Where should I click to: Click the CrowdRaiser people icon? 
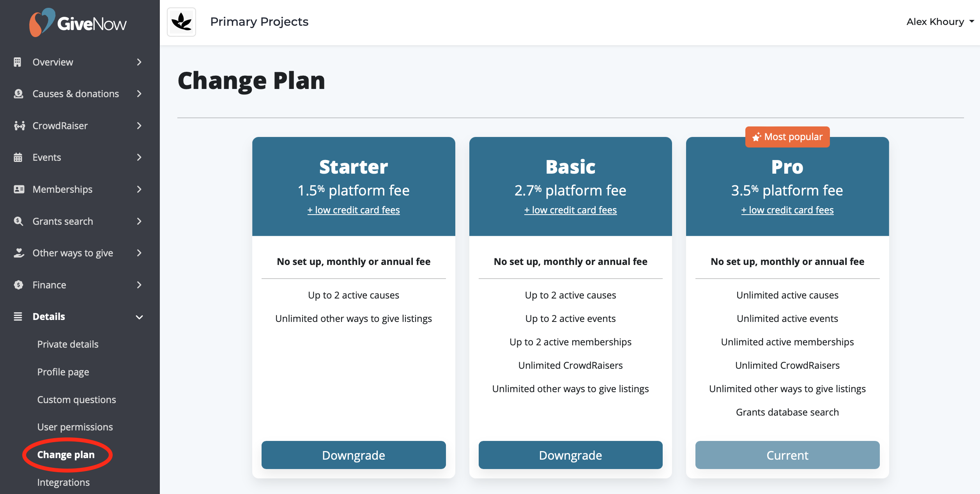tap(19, 126)
